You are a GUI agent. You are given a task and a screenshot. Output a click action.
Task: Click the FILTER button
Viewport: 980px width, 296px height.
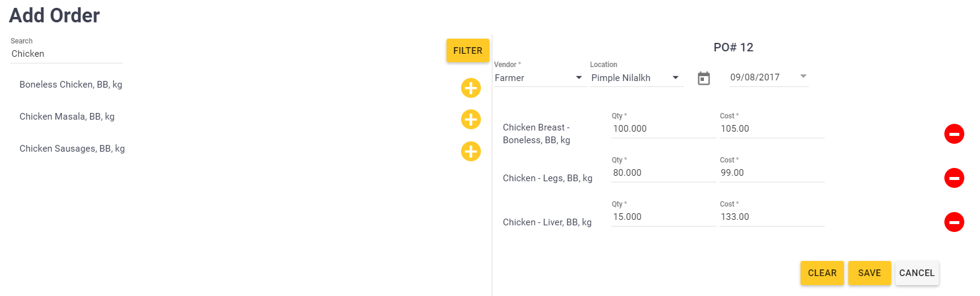(468, 51)
